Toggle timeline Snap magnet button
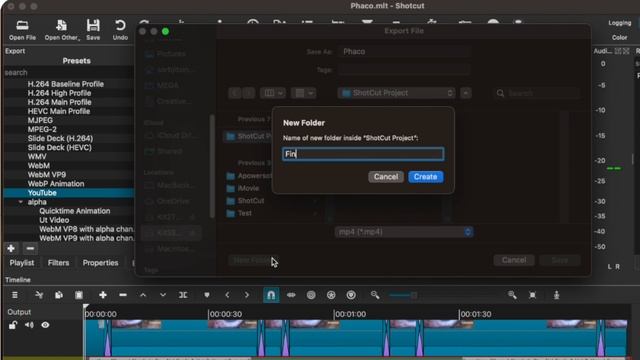The image size is (640, 360). point(271,295)
